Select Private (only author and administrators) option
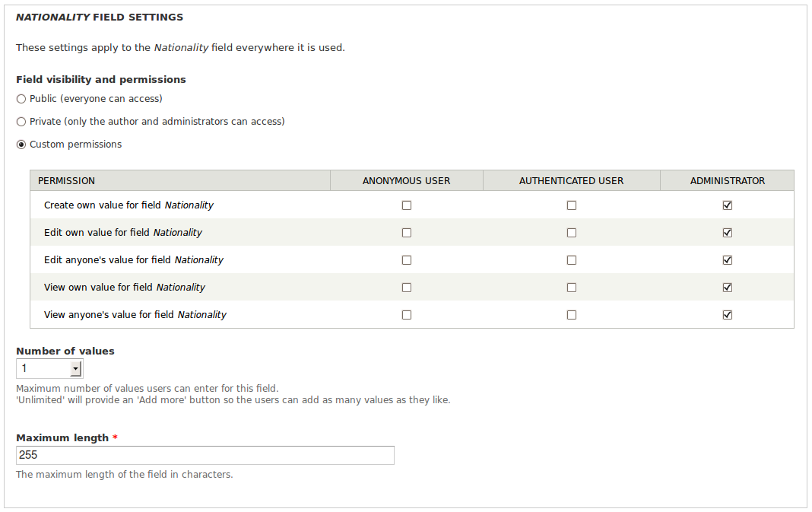The width and height of the screenshot is (812, 512). (21, 122)
